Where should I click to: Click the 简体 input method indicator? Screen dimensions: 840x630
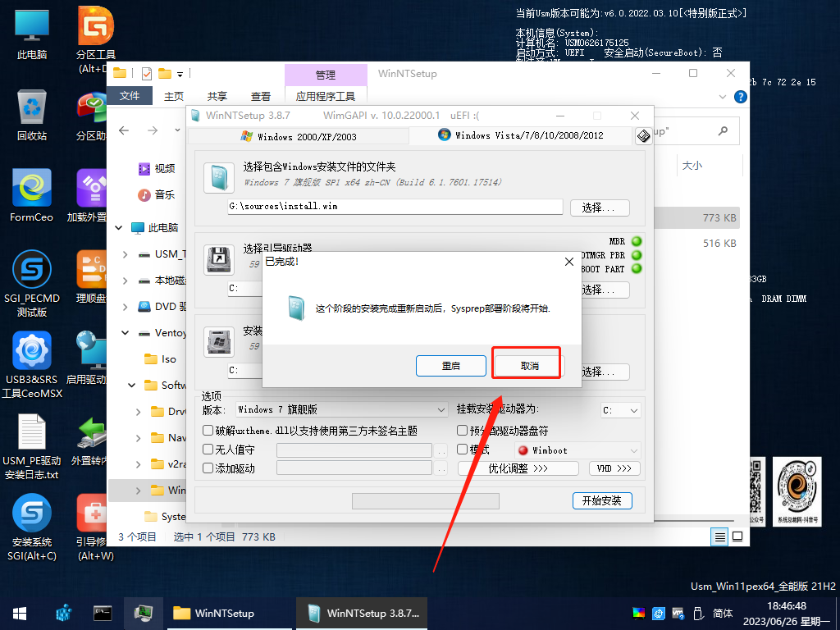(x=723, y=614)
